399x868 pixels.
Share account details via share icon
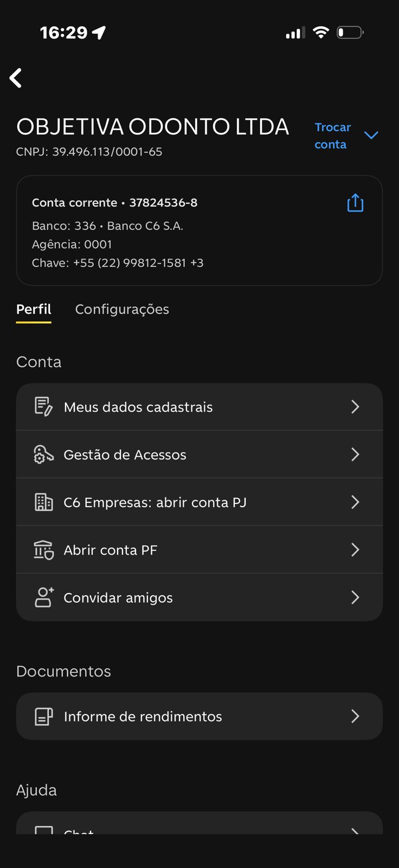tap(355, 203)
